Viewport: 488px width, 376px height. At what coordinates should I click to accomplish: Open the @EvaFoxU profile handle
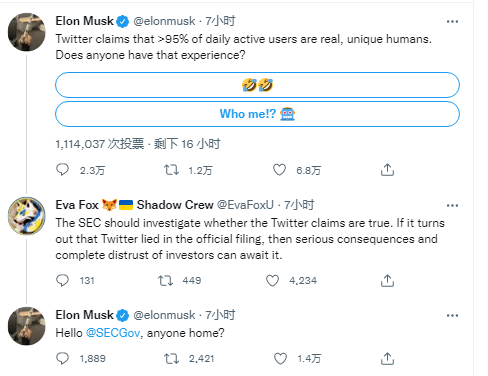(x=245, y=205)
